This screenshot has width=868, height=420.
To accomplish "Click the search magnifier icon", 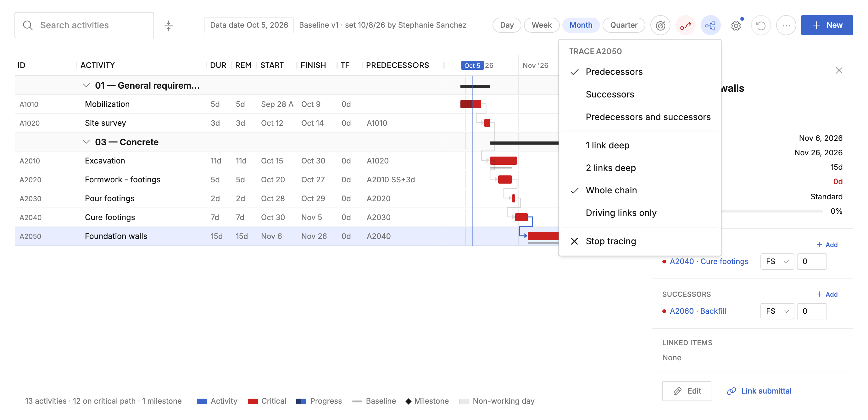I will tap(28, 25).
